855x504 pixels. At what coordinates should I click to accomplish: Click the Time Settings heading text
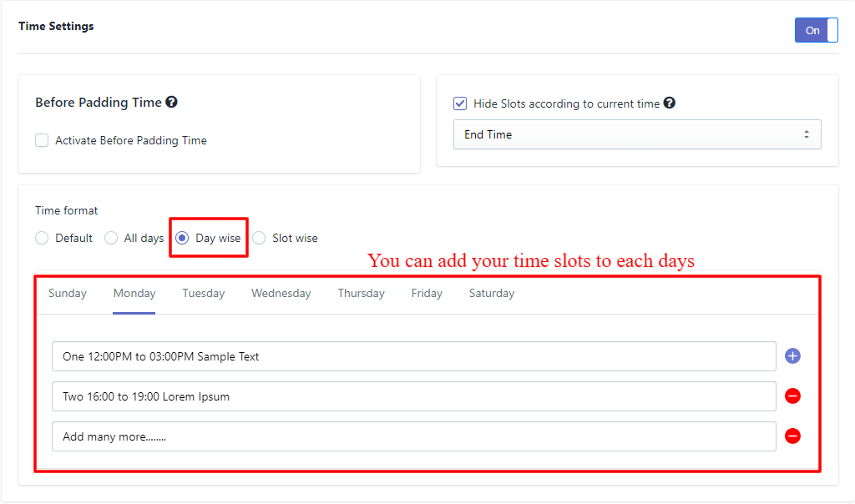coord(56,26)
